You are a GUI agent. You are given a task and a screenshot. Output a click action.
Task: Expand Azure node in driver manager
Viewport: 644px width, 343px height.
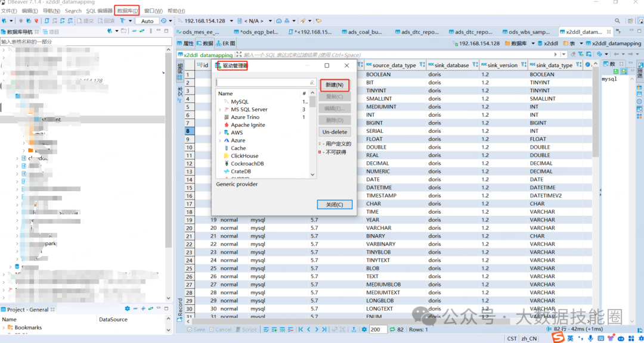(x=219, y=141)
